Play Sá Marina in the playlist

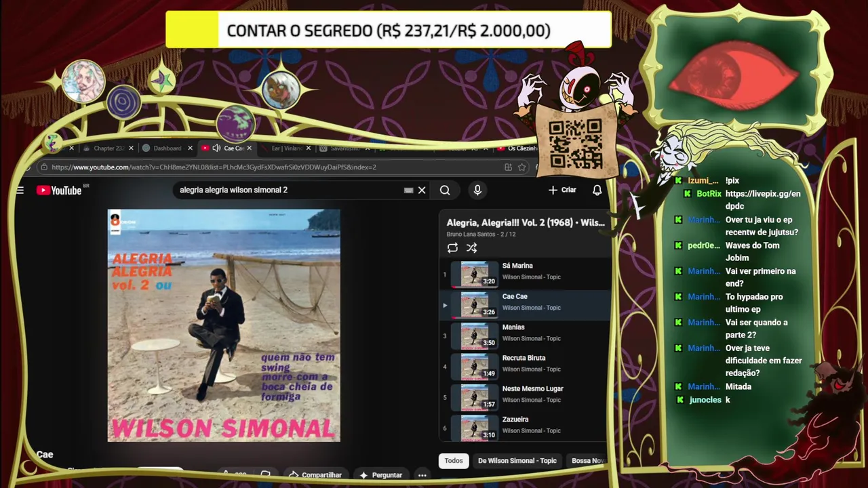pyautogui.click(x=525, y=274)
